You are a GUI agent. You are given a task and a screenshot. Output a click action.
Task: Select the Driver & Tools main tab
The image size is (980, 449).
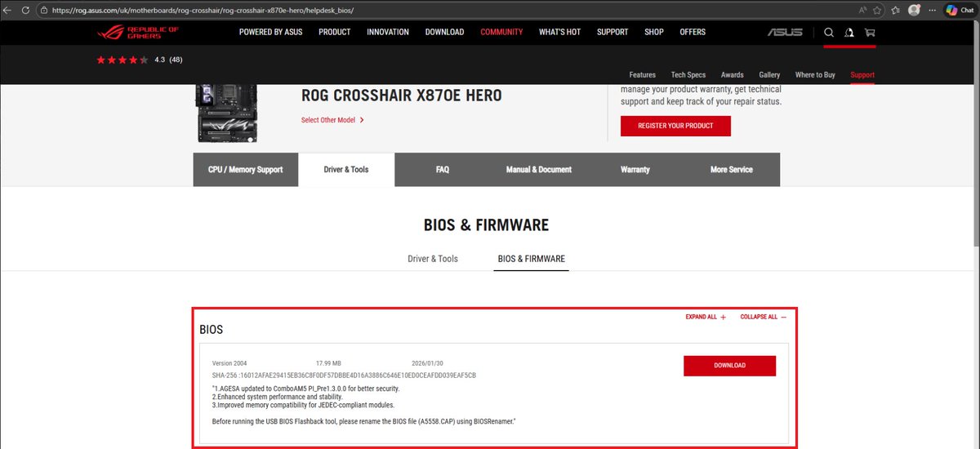[346, 170]
